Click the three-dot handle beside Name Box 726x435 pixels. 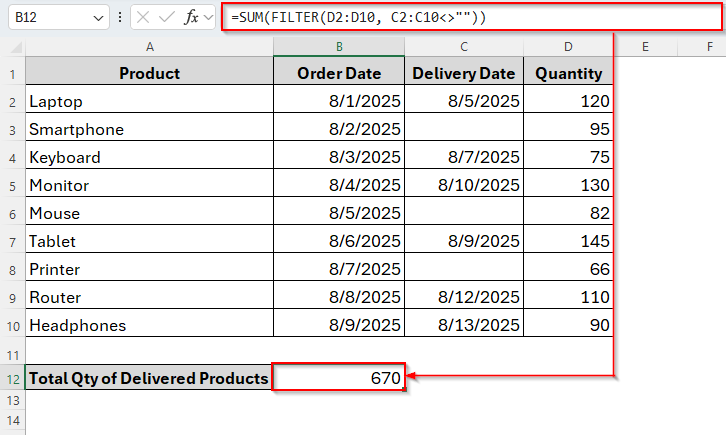(x=121, y=18)
